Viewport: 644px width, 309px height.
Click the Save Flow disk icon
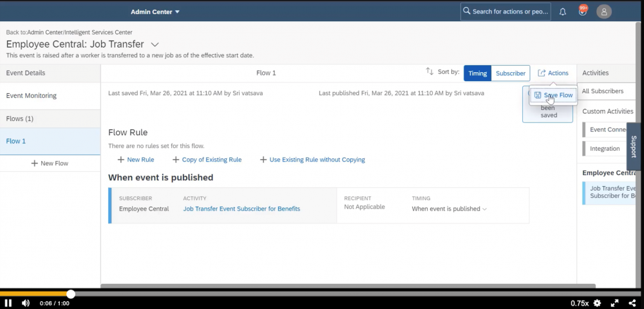[538, 95]
